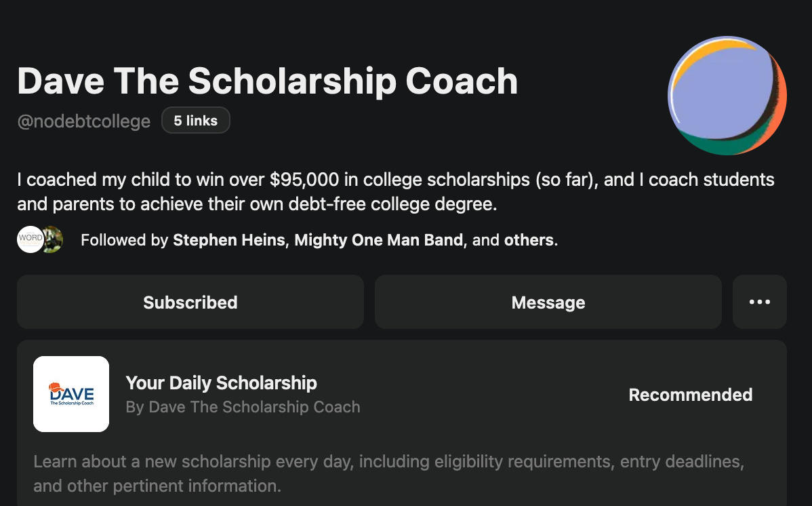Open the Your Daily Scholarship card
The width and height of the screenshot is (812, 506).
click(x=402, y=423)
